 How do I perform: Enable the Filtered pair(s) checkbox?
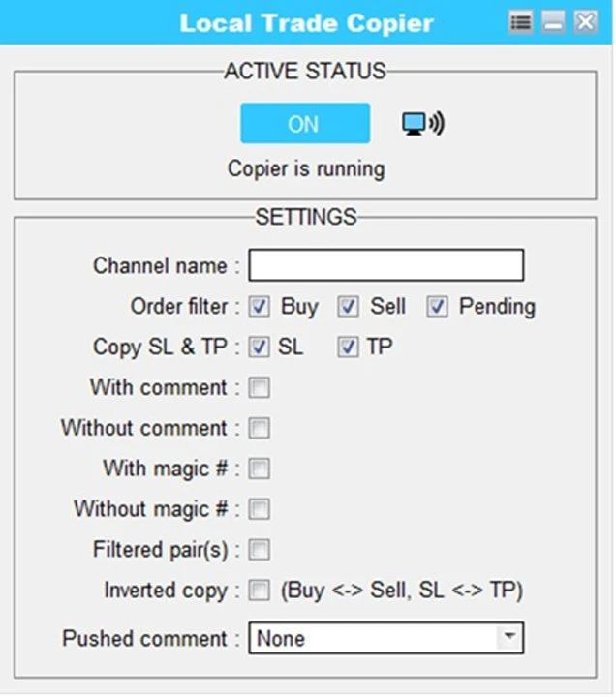pyautogui.click(x=259, y=550)
